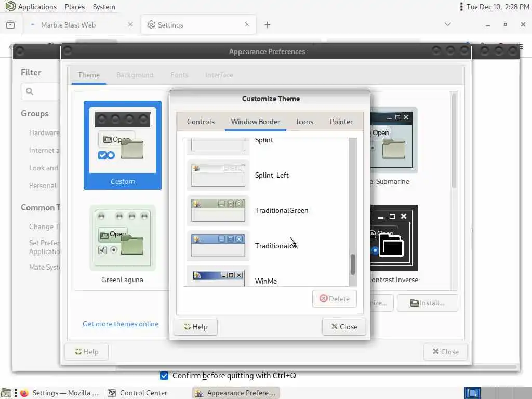This screenshot has height=399, width=532.
Task: Click the Applications menu logo icon
Action: 10,6
